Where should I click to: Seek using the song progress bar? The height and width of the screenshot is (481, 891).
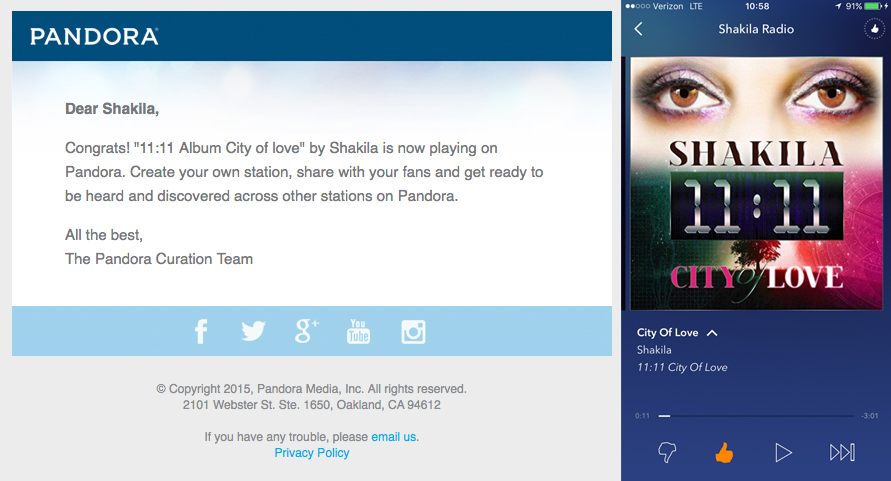pyautogui.click(x=756, y=416)
